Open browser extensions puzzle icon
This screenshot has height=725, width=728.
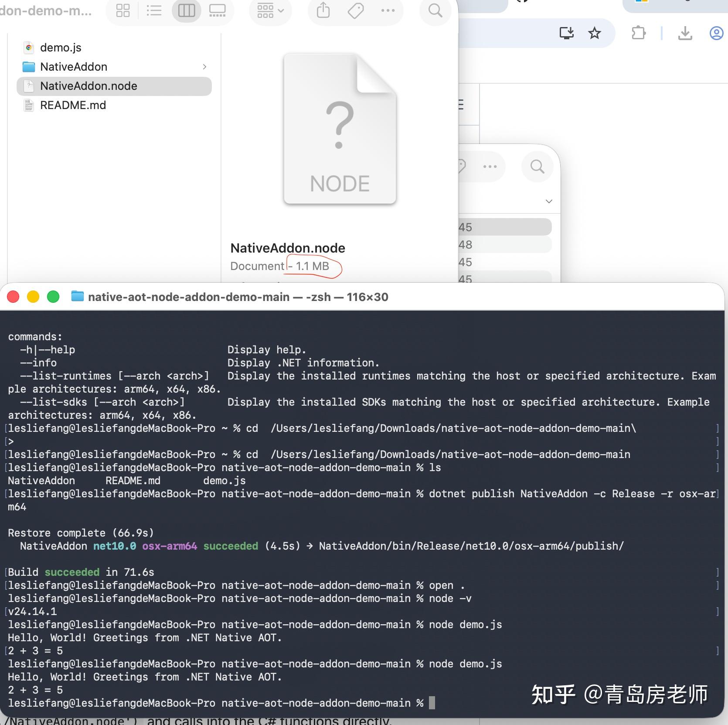click(639, 33)
